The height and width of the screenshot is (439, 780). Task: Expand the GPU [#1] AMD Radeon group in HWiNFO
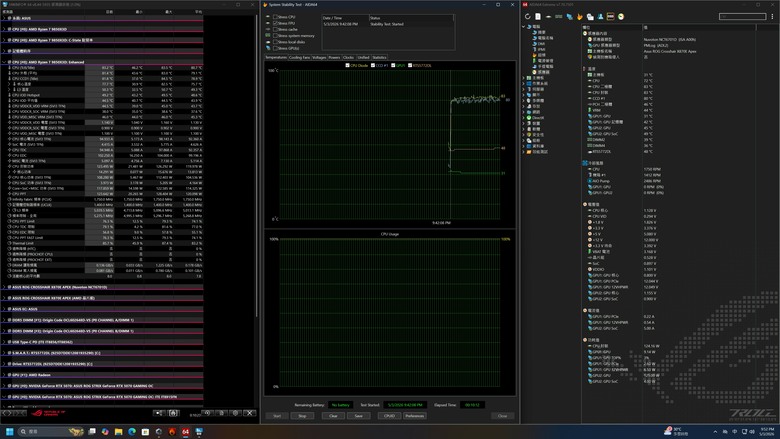(4, 375)
